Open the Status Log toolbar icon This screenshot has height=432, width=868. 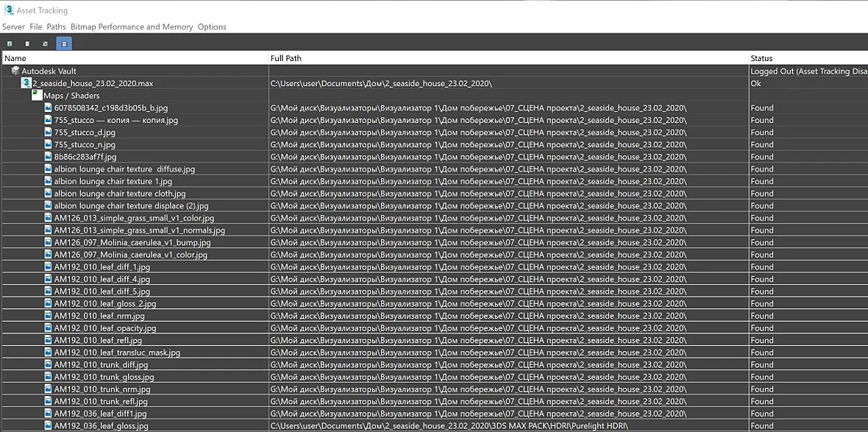tap(27, 43)
